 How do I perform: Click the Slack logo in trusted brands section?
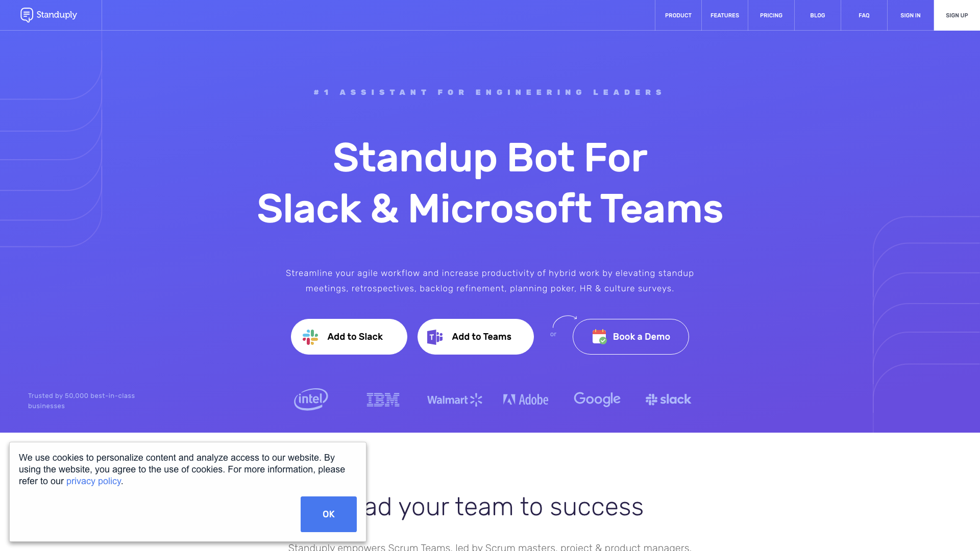[668, 399]
